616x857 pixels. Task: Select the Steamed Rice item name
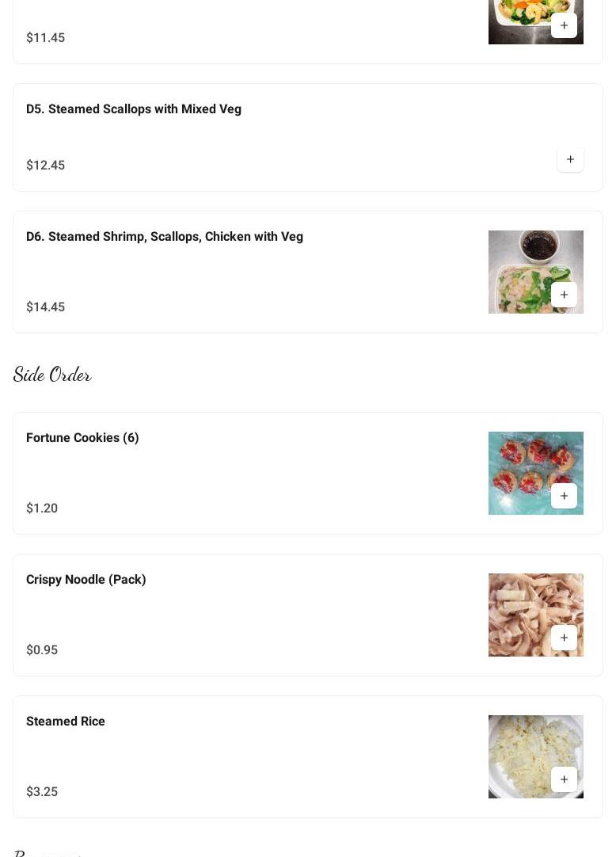pyautogui.click(x=66, y=722)
